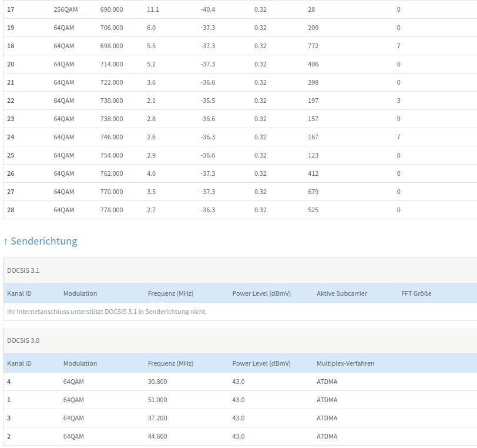Click value 772 in the channel 18 row

(x=313, y=46)
